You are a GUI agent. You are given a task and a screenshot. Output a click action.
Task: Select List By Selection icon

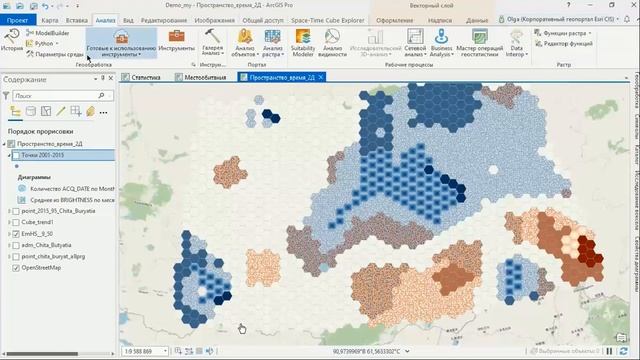pyautogui.click(x=46, y=111)
